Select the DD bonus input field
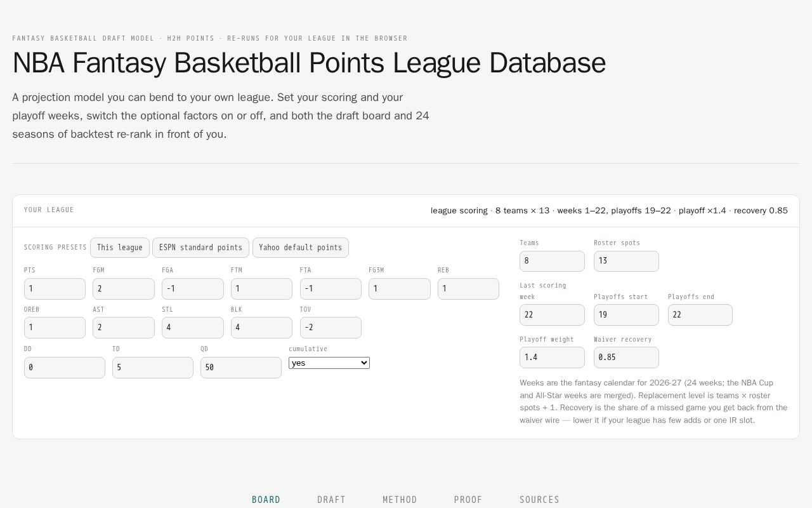The width and height of the screenshot is (812, 508). (65, 368)
